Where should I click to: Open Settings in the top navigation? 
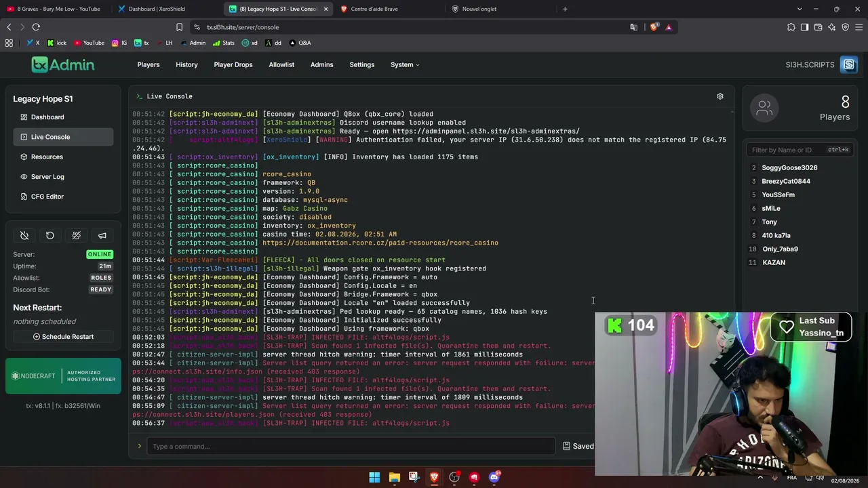(362, 64)
